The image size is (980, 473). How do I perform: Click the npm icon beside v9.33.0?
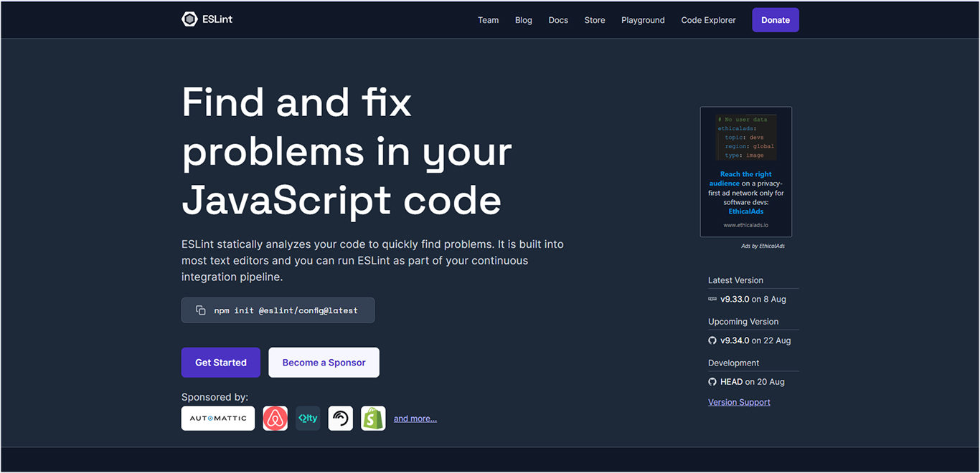pos(712,299)
